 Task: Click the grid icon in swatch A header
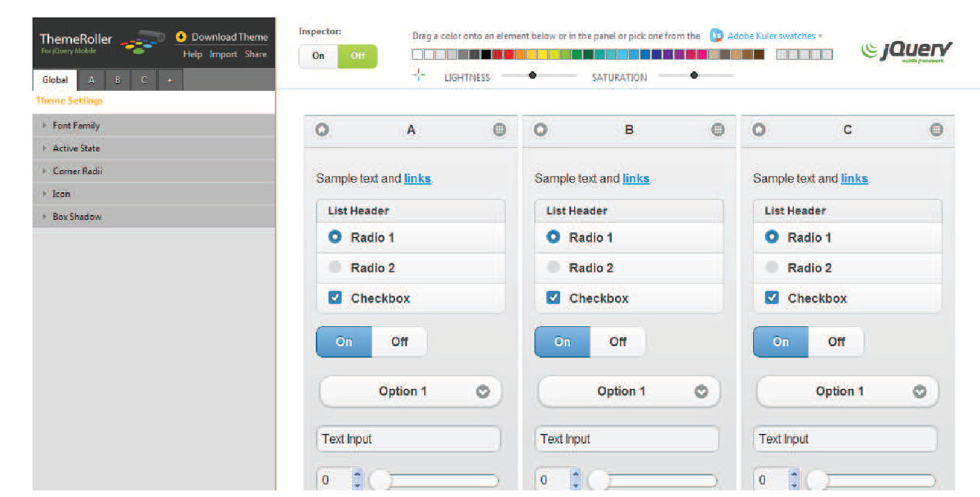click(499, 129)
